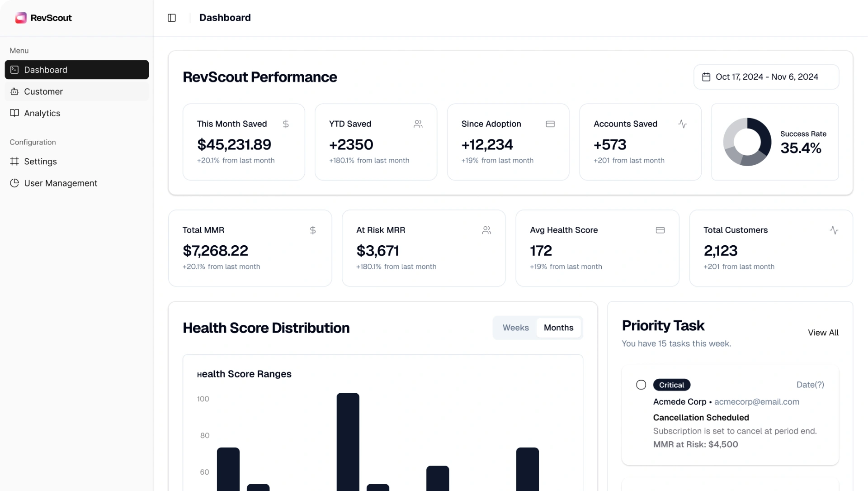Viewport: 868px width, 491px height.
Task: Click the Settings frame icon in sidebar
Action: coord(14,161)
